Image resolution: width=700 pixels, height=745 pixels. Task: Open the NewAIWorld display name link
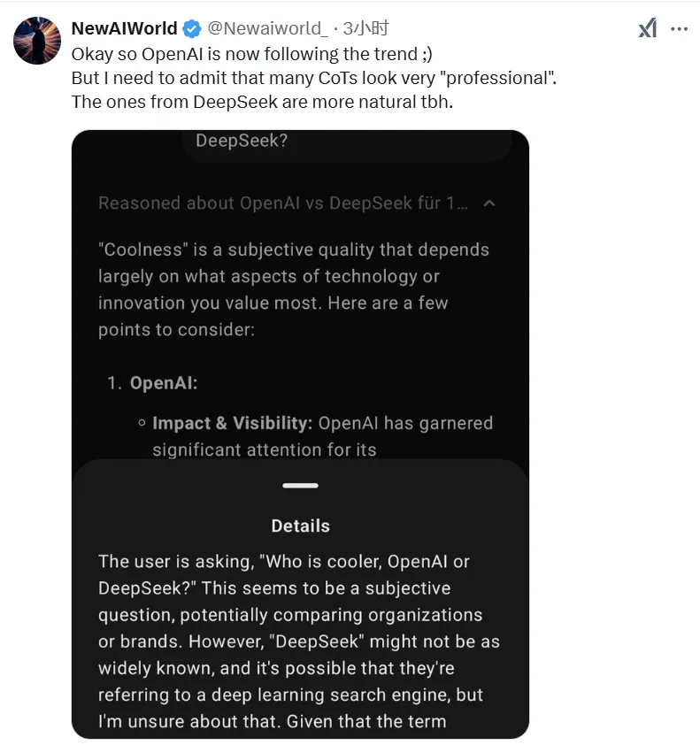coord(124,29)
